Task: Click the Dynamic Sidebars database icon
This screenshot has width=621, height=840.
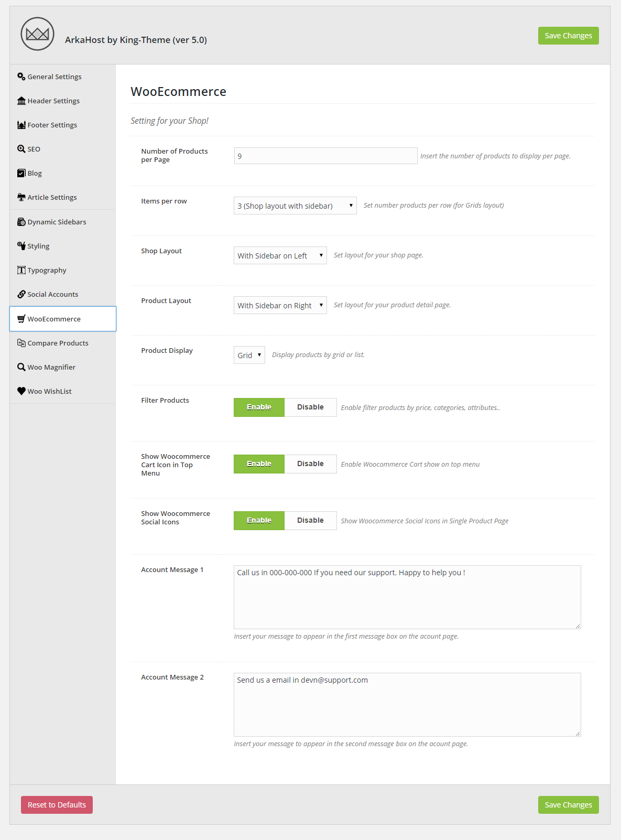Action: 21,222
